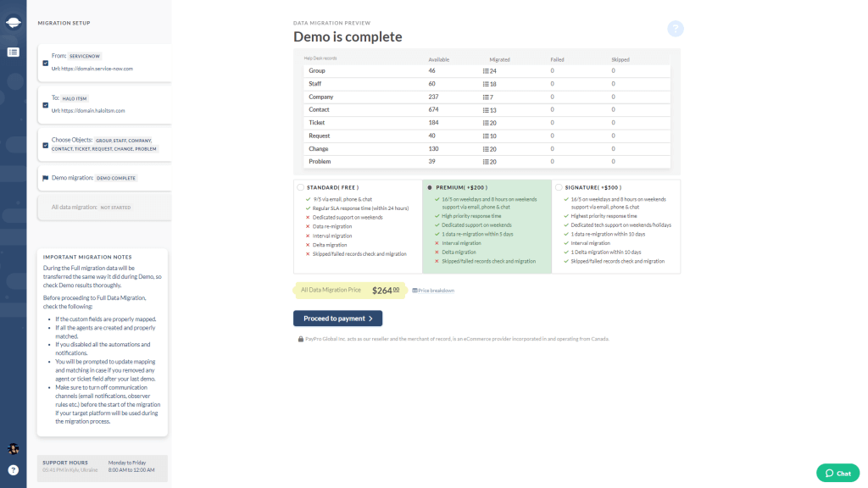The height and width of the screenshot is (488, 868).
Task: Click the help bubble beside Demo is complete
Action: (x=676, y=29)
